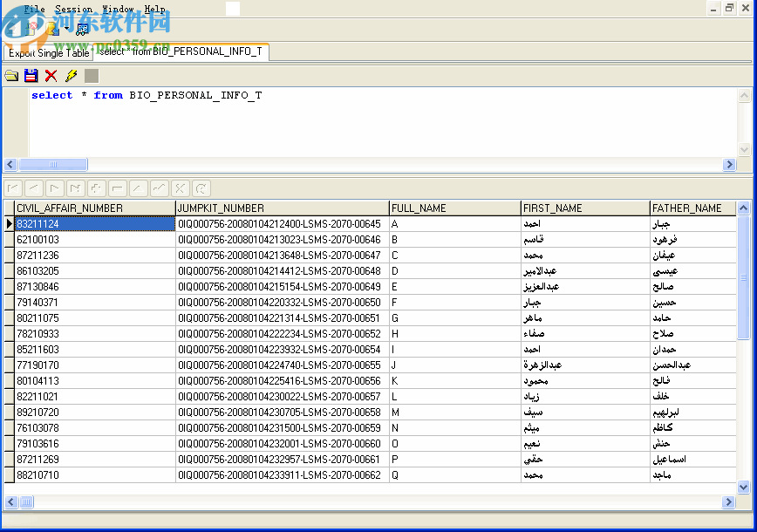Click the disconnect session icon with red X
Image resolution: width=757 pixels, height=532 pixels.
click(x=32, y=29)
